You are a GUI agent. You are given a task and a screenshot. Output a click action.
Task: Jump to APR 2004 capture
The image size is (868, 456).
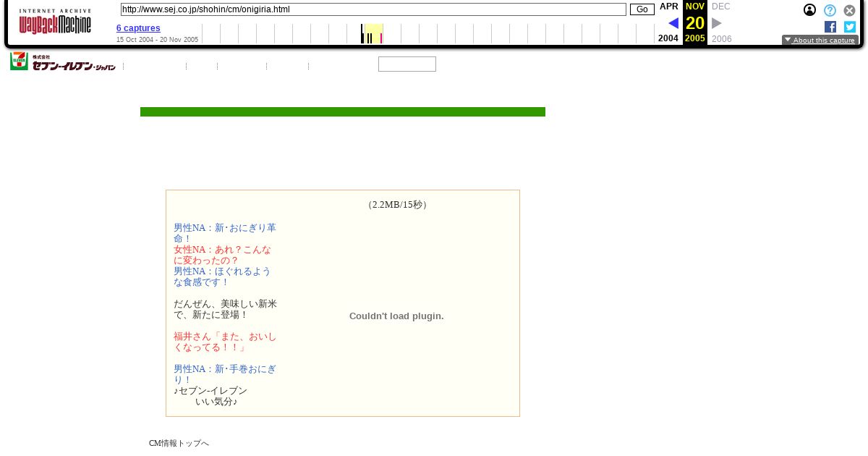tap(669, 7)
